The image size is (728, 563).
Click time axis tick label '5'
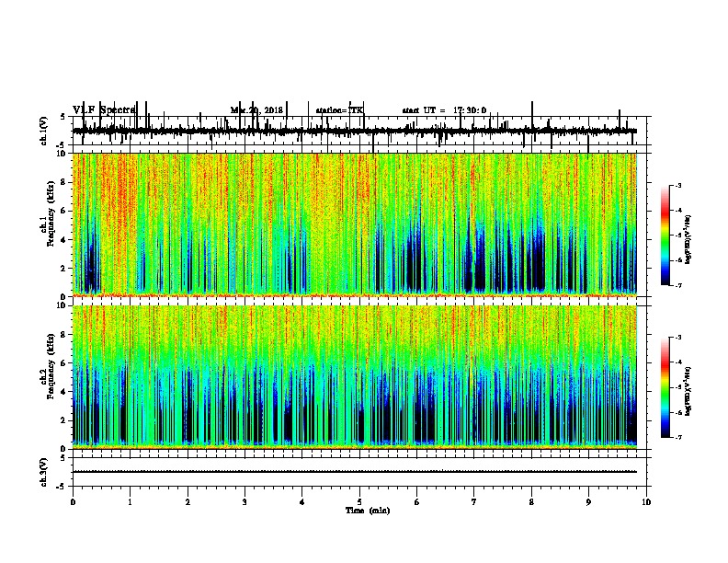coord(359,502)
